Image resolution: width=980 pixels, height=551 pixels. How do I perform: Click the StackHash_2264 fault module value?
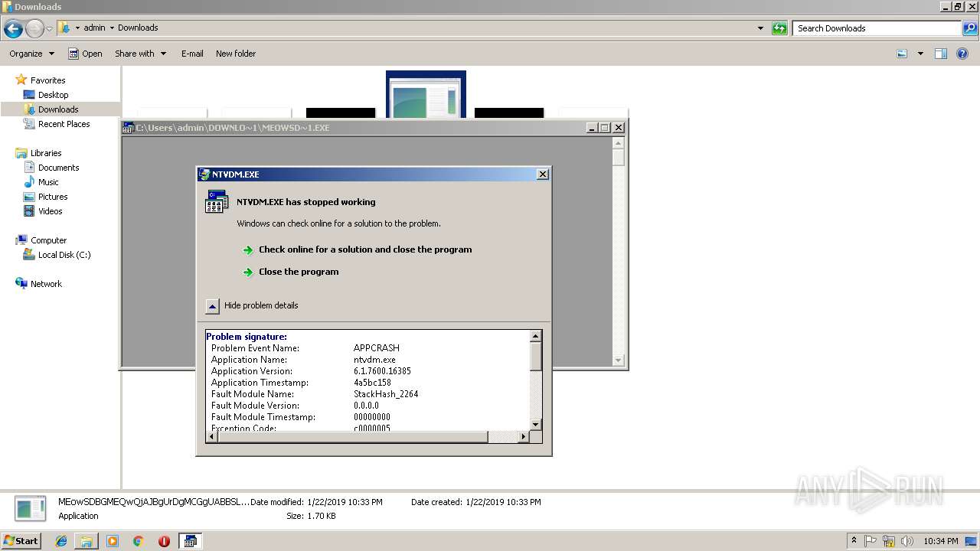coord(386,394)
